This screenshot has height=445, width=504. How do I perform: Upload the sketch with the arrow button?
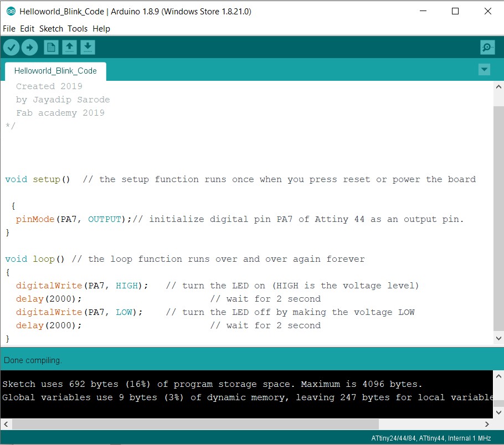(29, 48)
